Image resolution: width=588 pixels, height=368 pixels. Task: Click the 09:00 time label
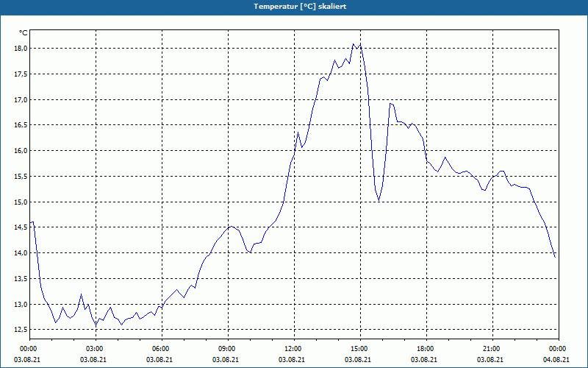click(x=228, y=349)
